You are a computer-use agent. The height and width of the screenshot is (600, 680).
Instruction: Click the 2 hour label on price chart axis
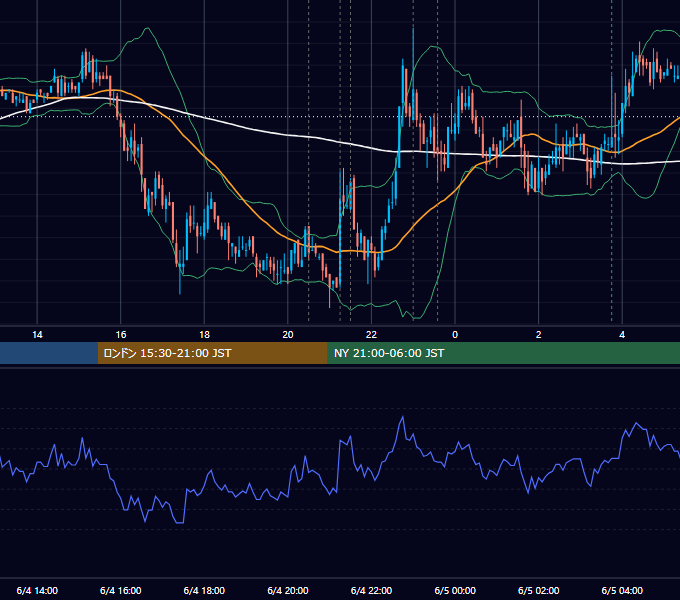pos(538,335)
